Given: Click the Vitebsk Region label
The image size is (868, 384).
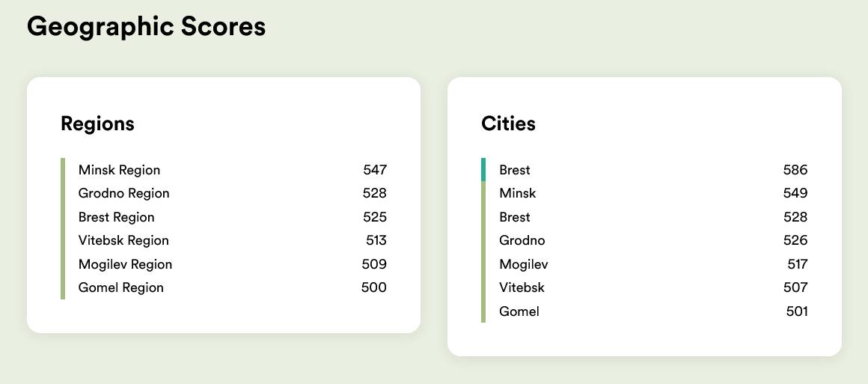Looking at the screenshot, I should click(x=123, y=240).
